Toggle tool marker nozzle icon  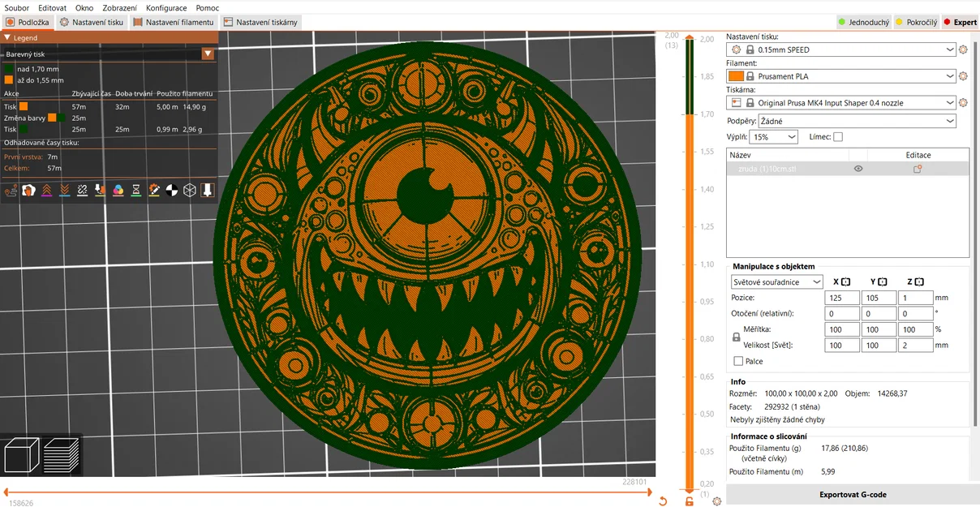207,190
